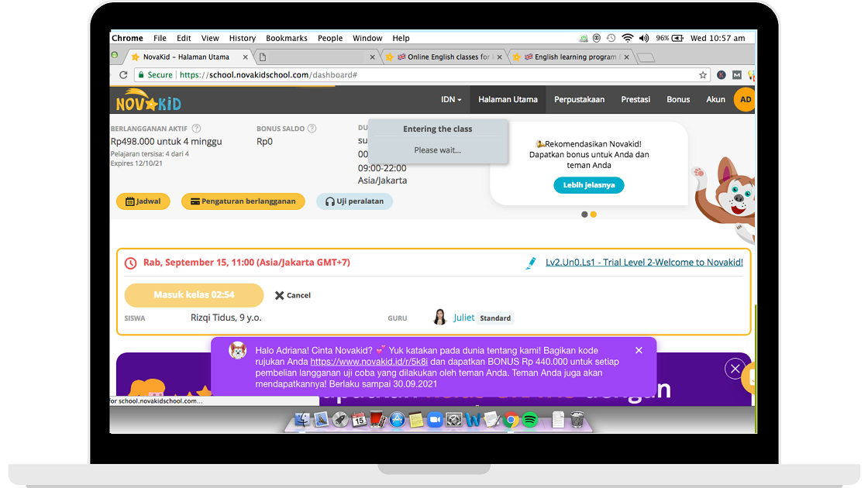The image size is (868, 488).
Task: Select first gray carousel dot
Action: coord(584,215)
